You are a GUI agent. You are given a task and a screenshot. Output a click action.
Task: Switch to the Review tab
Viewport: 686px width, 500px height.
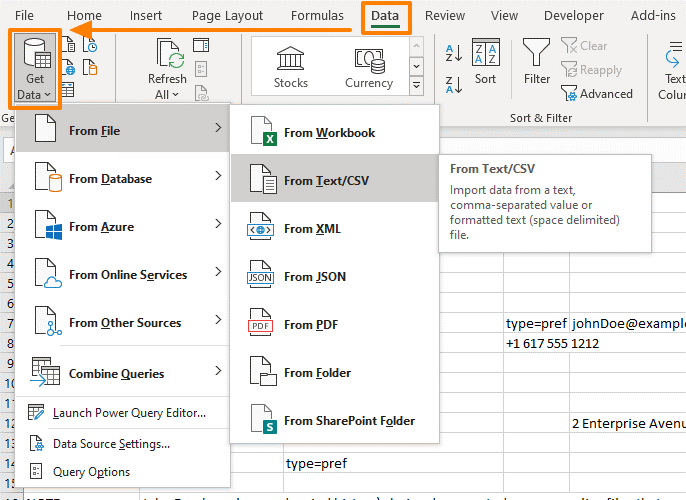coord(444,16)
